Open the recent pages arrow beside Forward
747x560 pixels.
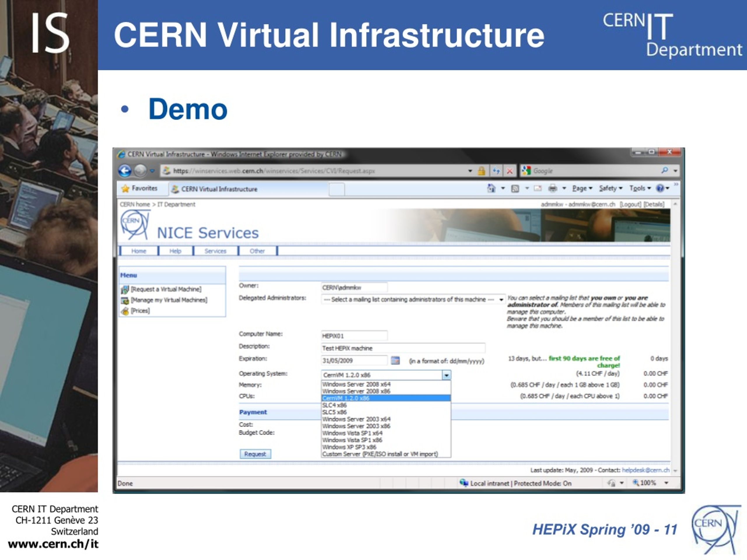pyautogui.click(x=152, y=171)
